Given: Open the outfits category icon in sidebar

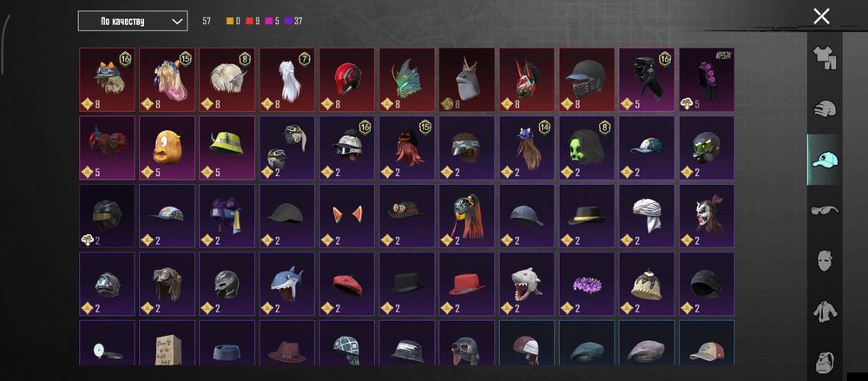Looking at the screenshot, I should point(825,57).
